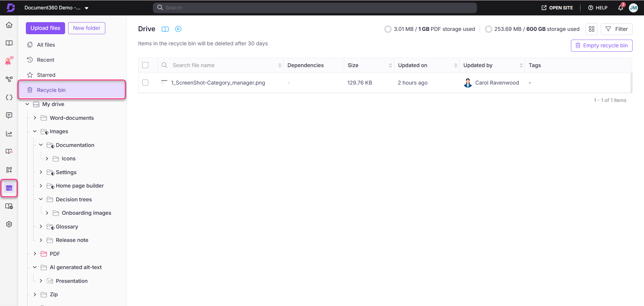Switch to the Recycle bin section
Screen dimensions: 644x306
(x=51, y=90)
